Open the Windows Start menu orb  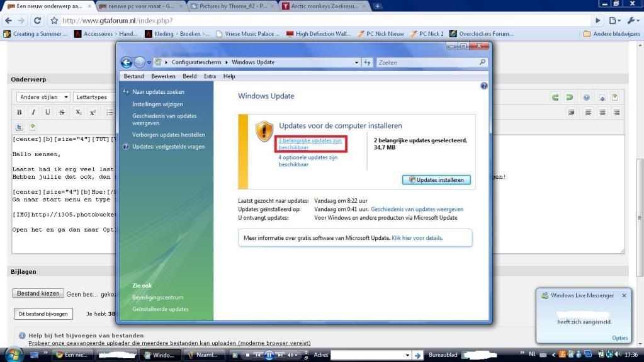pos(14,354)
